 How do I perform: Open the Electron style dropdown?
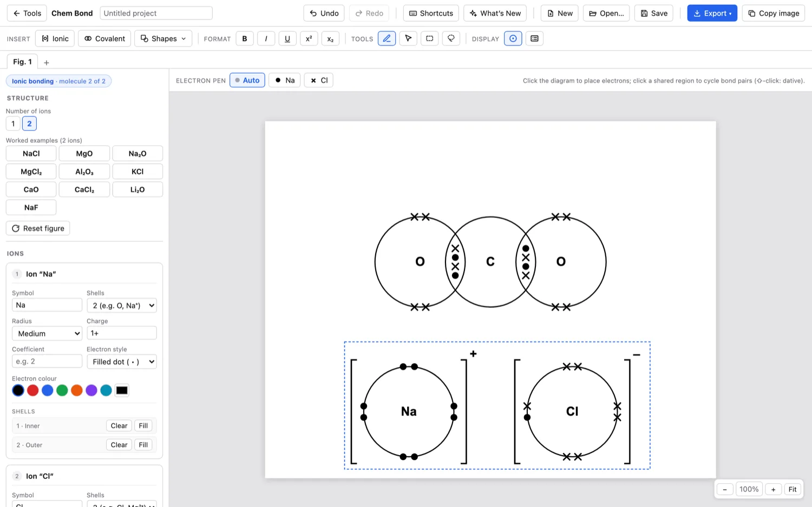click(122, 361)
